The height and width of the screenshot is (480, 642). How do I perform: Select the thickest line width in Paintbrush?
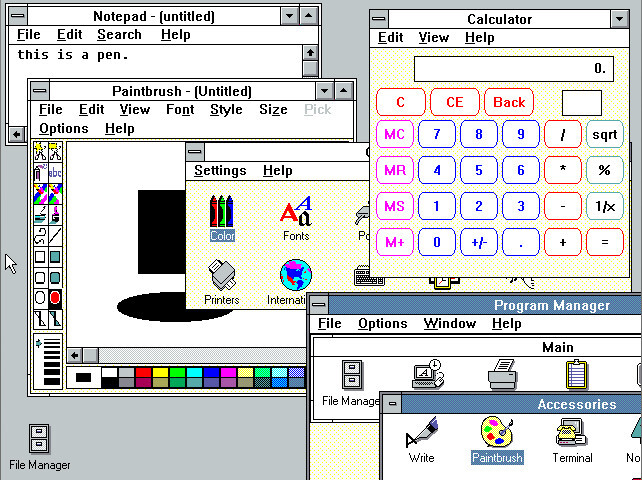[52, 381]
